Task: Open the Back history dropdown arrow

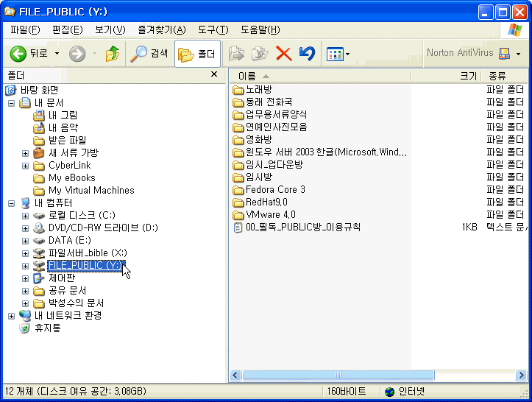Action: [x=57, y=54]
